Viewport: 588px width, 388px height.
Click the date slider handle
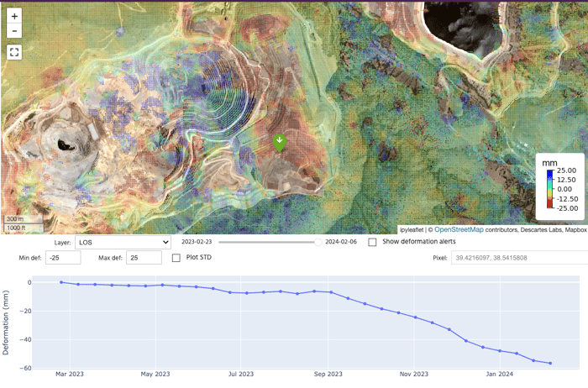tap(318, 242)
